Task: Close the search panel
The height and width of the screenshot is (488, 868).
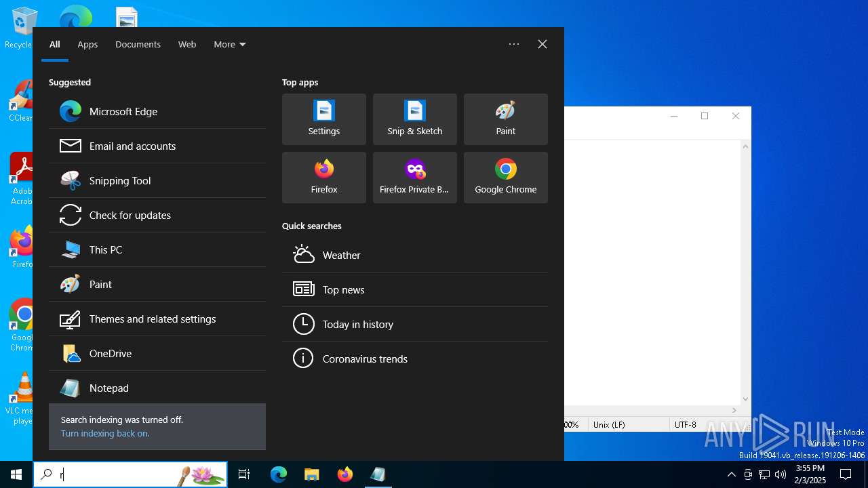Action: [x=542, y=44]
